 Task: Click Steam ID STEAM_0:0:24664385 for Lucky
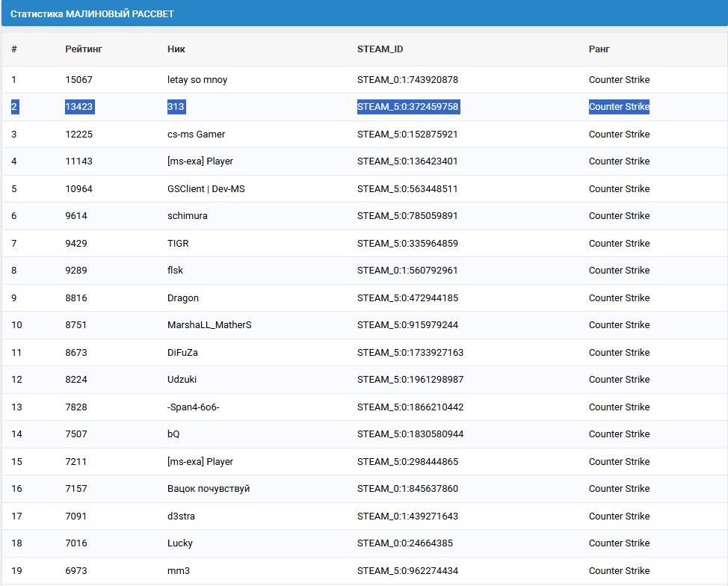pos(405,543)
